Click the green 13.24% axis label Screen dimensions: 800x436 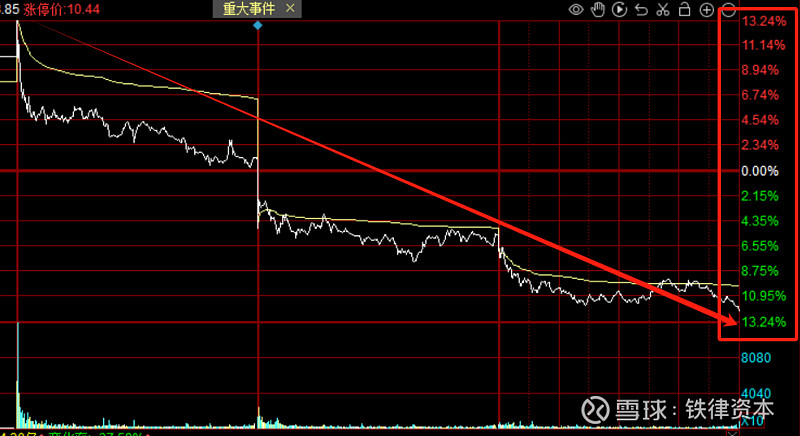tap(764, 322)
